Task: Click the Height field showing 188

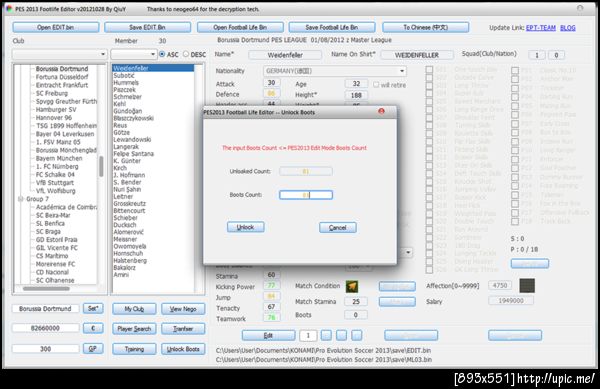Action: point(356,95)
